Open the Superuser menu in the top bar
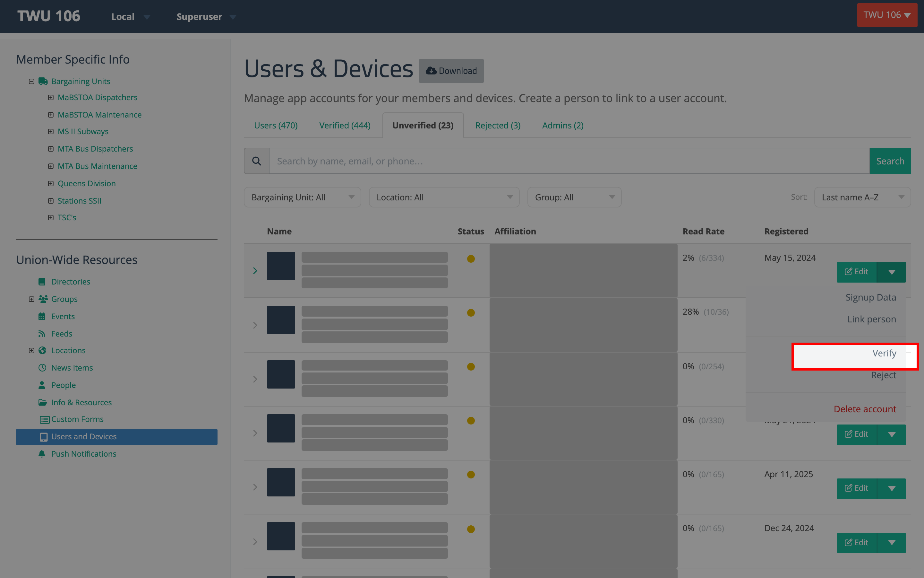The image size is (924, 578). 206,16
